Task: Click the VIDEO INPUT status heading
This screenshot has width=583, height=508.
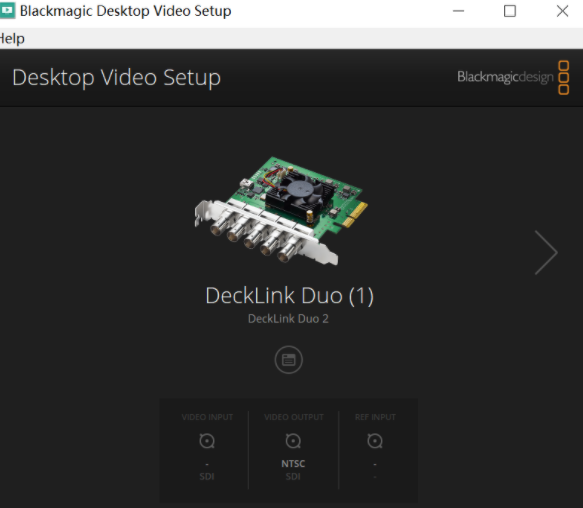Action: 207,417
